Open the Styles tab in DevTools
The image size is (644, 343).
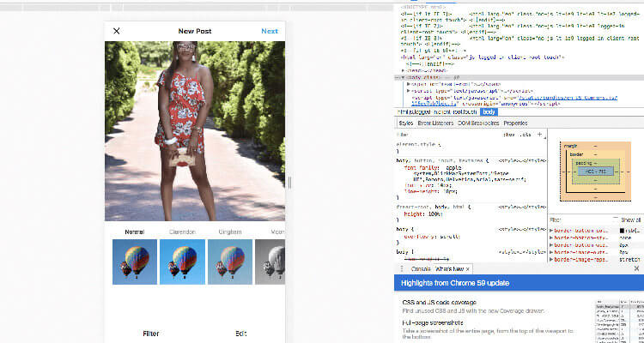coord(406,123)
